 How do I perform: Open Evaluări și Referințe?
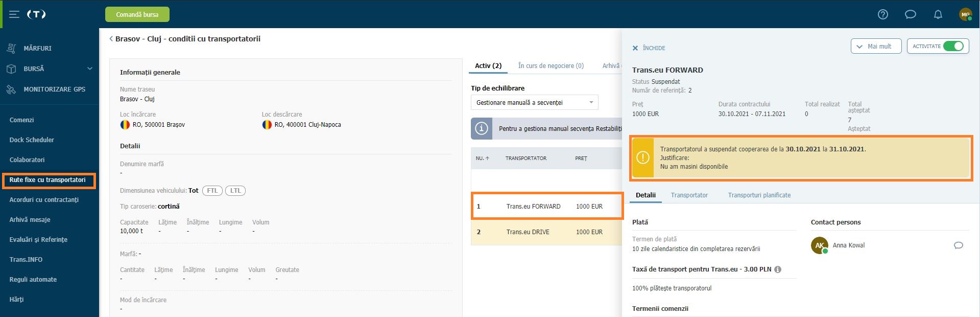click(x=38, y=240)
